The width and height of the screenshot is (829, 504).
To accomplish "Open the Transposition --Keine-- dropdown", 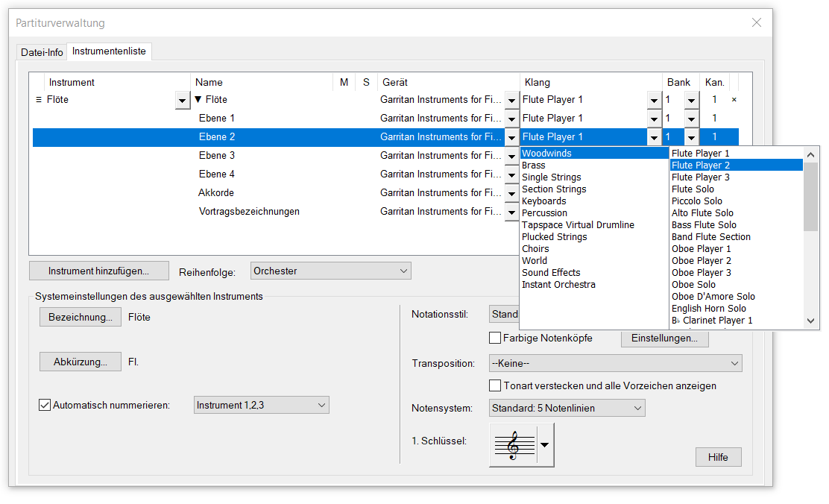I will [x=615, y=363].
